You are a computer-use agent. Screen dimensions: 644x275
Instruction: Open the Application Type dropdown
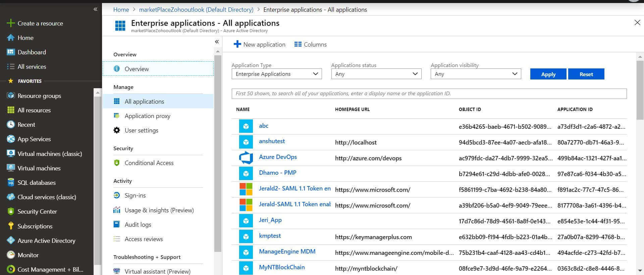[x=276, y=74]
